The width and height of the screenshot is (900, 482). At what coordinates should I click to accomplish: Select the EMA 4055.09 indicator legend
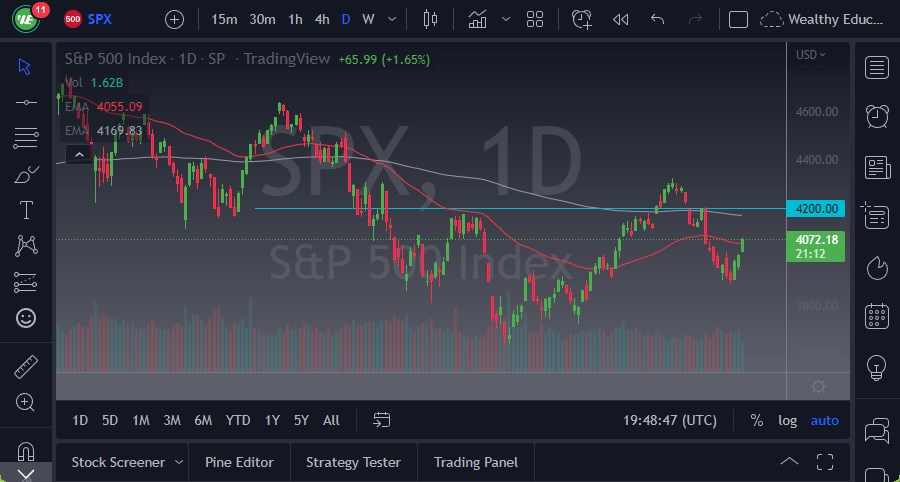coord(103,107)
